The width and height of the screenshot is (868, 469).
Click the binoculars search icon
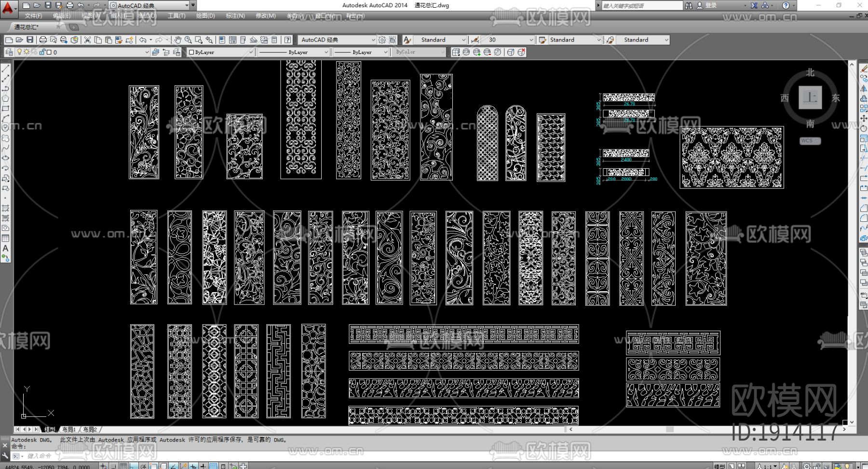(689, 5)
